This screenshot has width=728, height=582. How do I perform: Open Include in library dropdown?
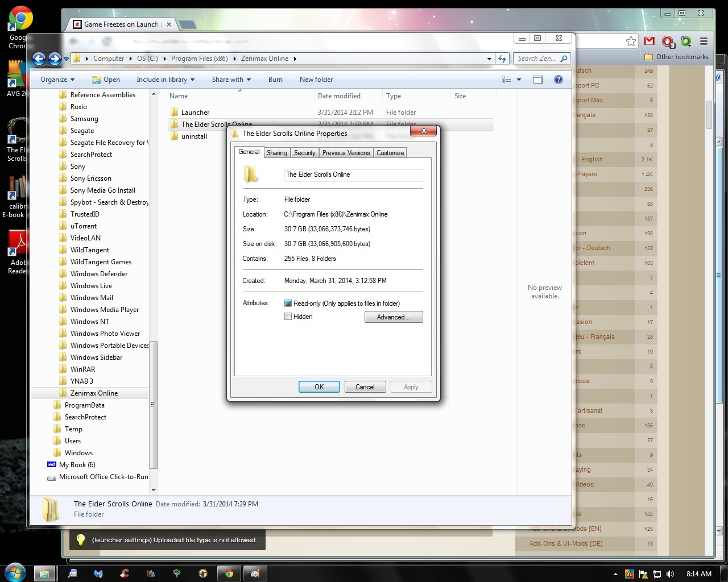tap(166, 80)
